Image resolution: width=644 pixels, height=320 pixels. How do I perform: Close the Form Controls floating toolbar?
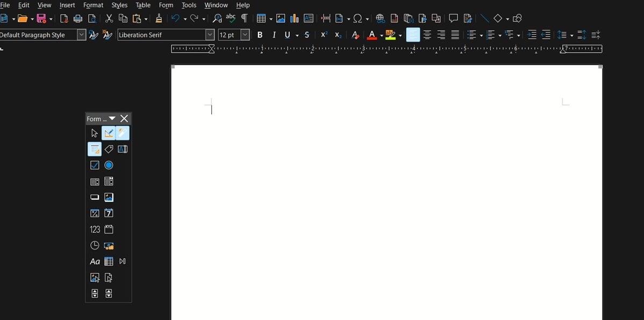pyautogui.click(x=124, y=119)
